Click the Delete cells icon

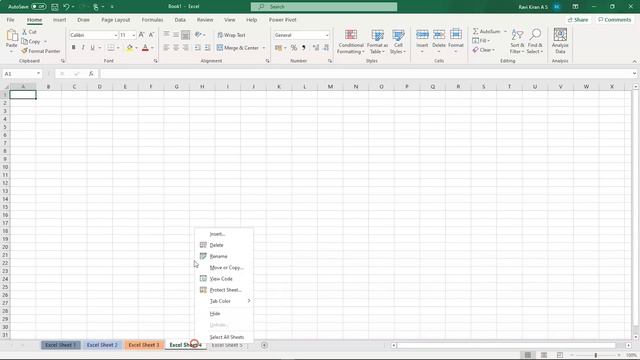[439, 35]
